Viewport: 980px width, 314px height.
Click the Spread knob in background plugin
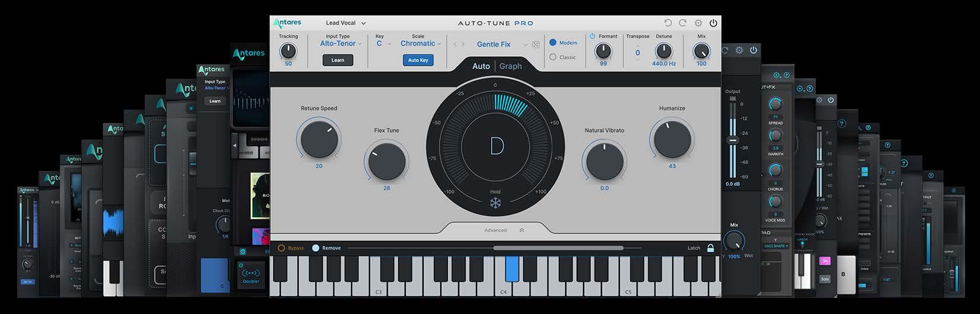775,104
